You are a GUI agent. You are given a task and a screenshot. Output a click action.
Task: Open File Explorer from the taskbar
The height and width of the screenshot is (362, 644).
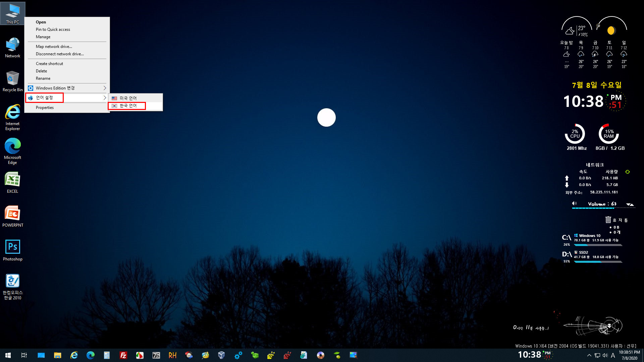click(x=58, y=355)
